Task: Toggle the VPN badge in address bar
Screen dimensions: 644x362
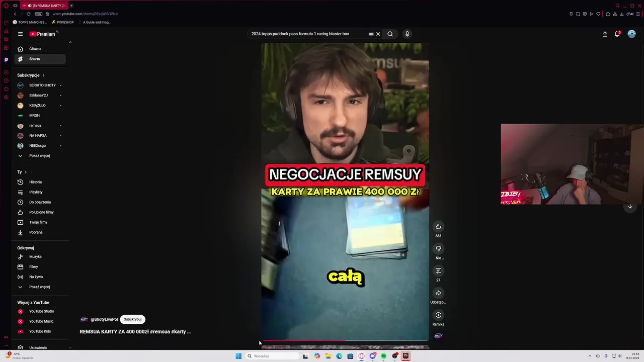Action: [x=39, y=14]
